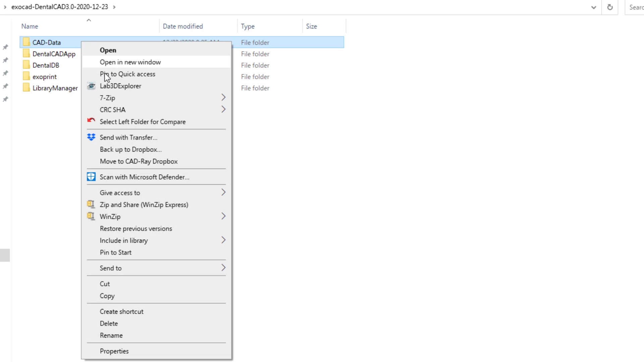The width and height of the screenshot is (644, 362).
Task: Select Pin to Quick access
Action: [x=156, y=74]
